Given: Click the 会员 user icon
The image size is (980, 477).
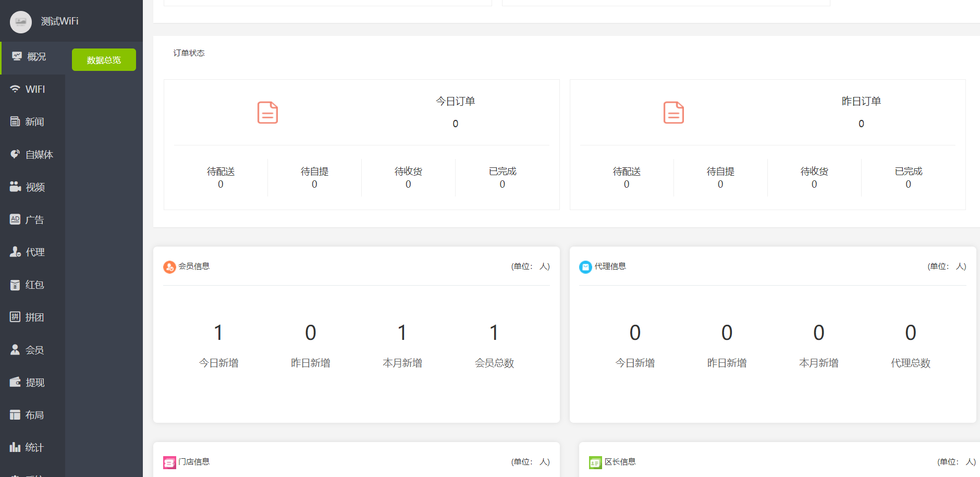Looking at the screenshot, I should pos(15,350).
